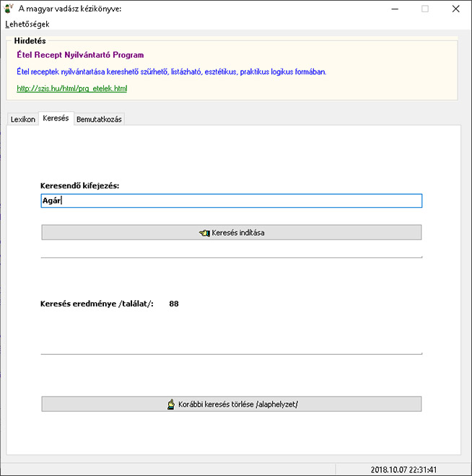472x476 pixels.
Task: Click the hand icon on reset button
Action: click(x=171, y=404)
